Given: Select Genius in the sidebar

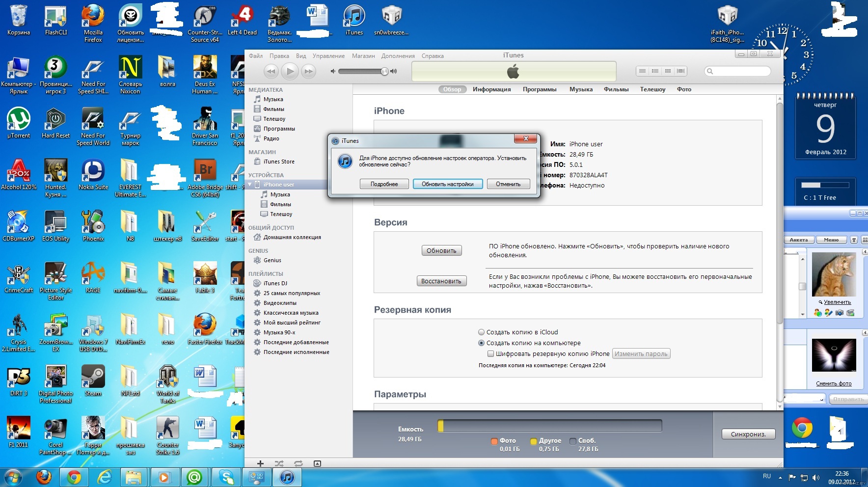Looking at the screenshot, I should pyautogui.click(x=272, y=260).
